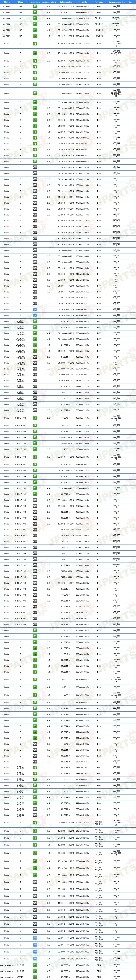Select the 442kW / 601KM power cell
Viewport: 136px width, 980px height.
click(82, 971)
